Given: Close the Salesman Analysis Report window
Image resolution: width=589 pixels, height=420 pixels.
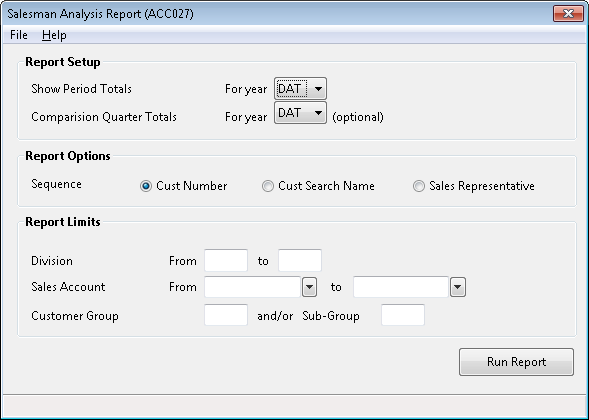Looking at the screenshot, I should pyautogui.click(x=568, y=14).
